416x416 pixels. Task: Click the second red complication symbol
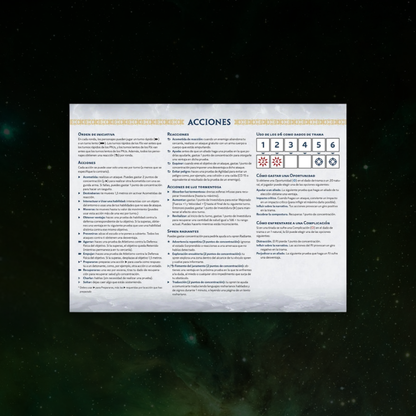tap(277, 162)
